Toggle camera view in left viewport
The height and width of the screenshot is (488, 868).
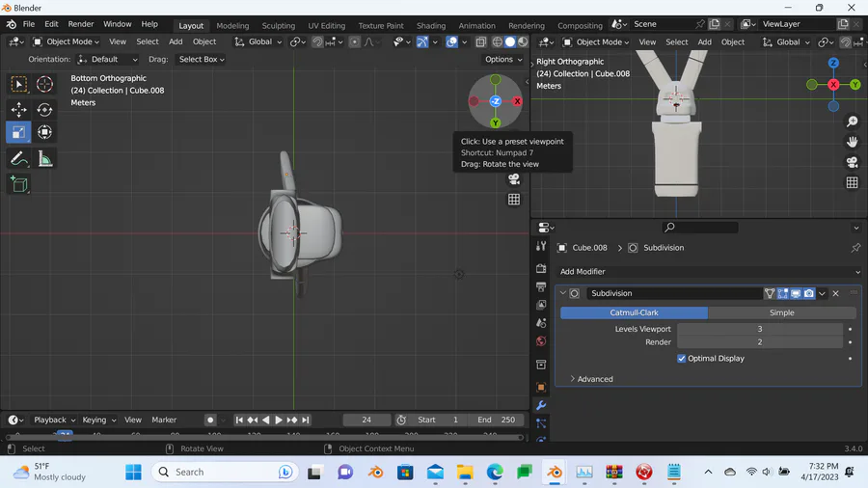click(x=514, y=179)
